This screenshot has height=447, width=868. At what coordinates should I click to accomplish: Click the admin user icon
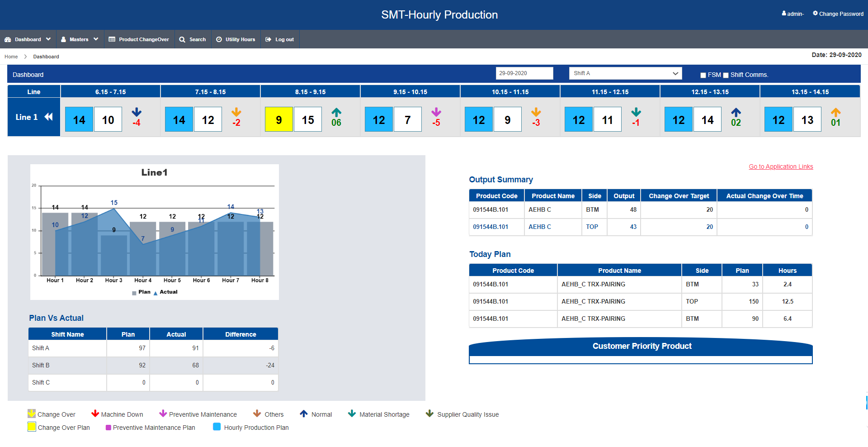[784, 14]
